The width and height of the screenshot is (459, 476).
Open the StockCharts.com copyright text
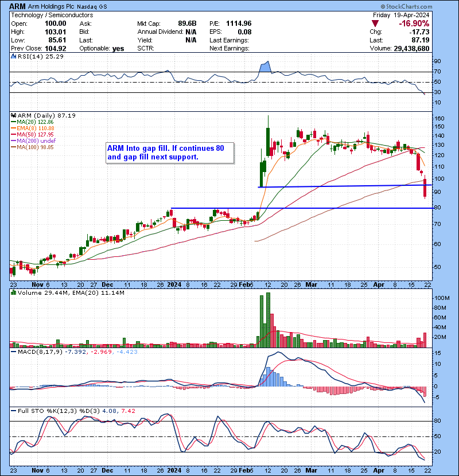pyautogui.click(x=406, y=6)
